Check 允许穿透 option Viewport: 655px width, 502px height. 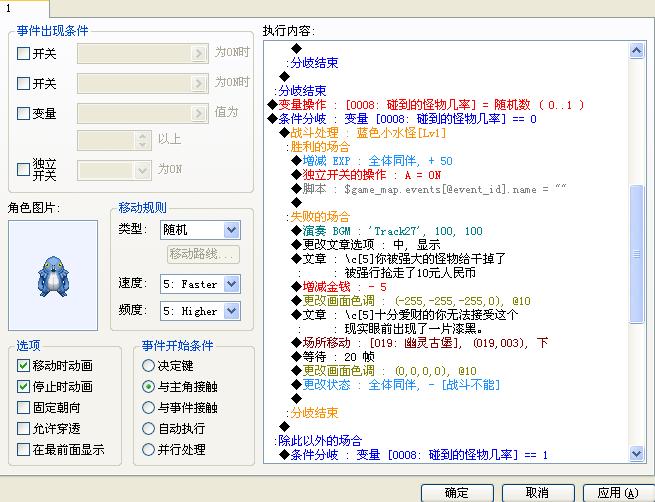click(x=23, y=428)
